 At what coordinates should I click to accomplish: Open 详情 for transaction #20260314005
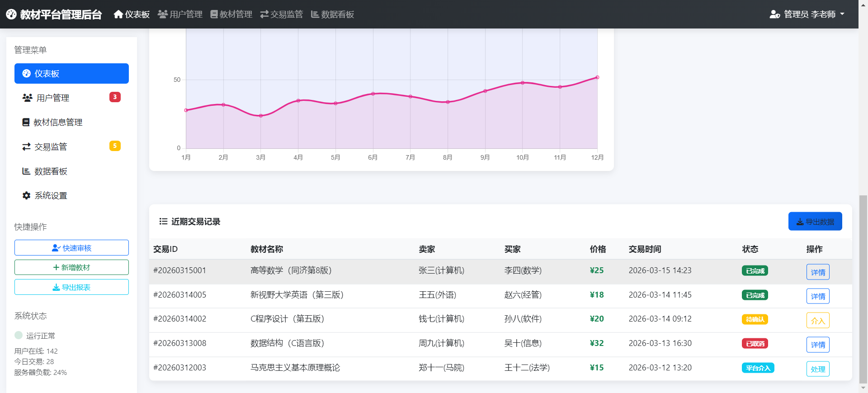click(x=818, y=296)
